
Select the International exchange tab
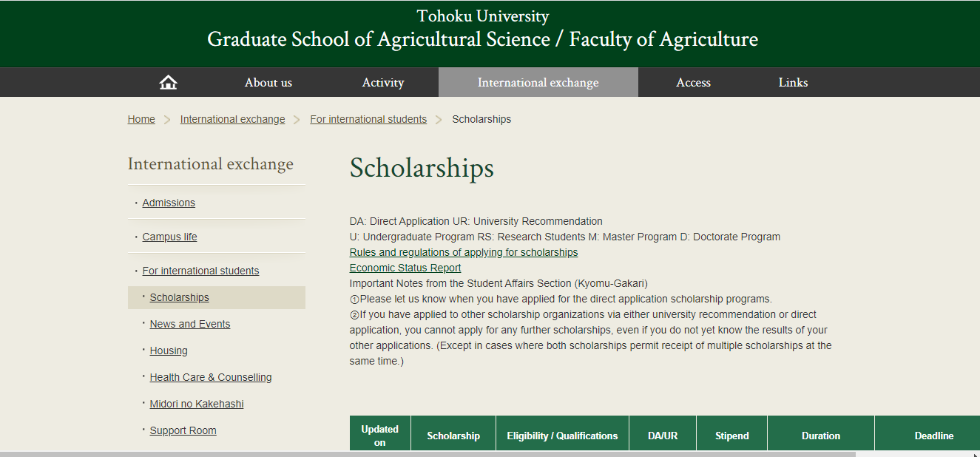click(538, 82)
